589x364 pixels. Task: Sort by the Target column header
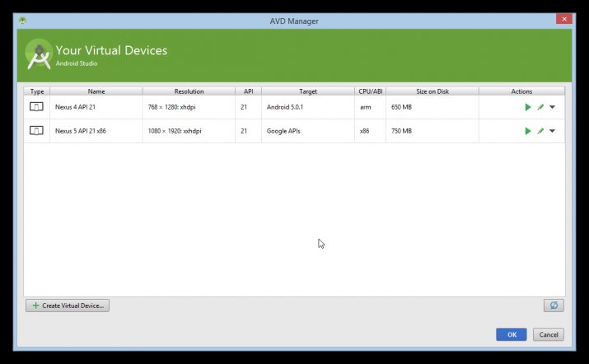(x=308, y=91)
